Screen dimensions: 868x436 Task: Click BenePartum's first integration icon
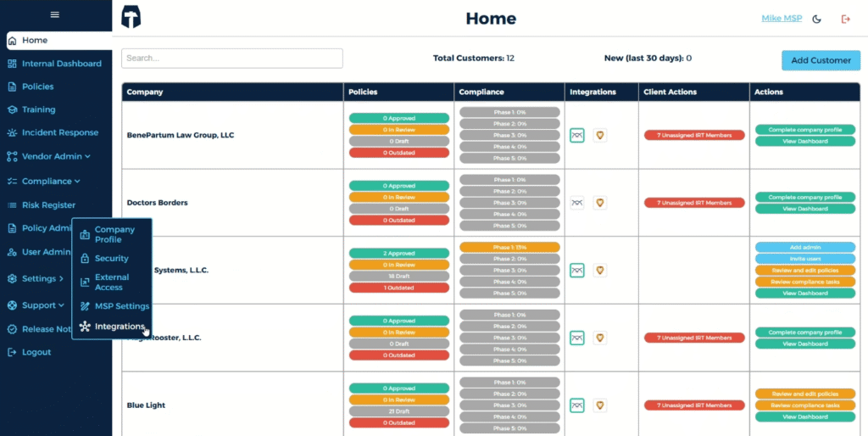point(576,135)
